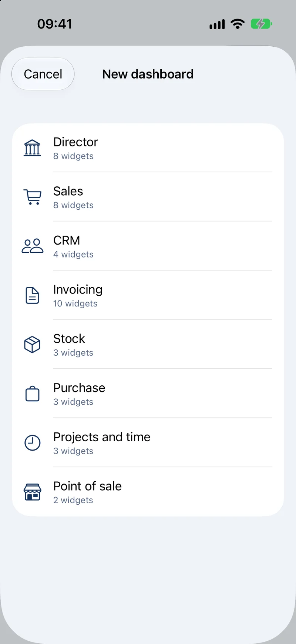
Task: Tap the Point of sale store icon
Action: coord(32,492)
